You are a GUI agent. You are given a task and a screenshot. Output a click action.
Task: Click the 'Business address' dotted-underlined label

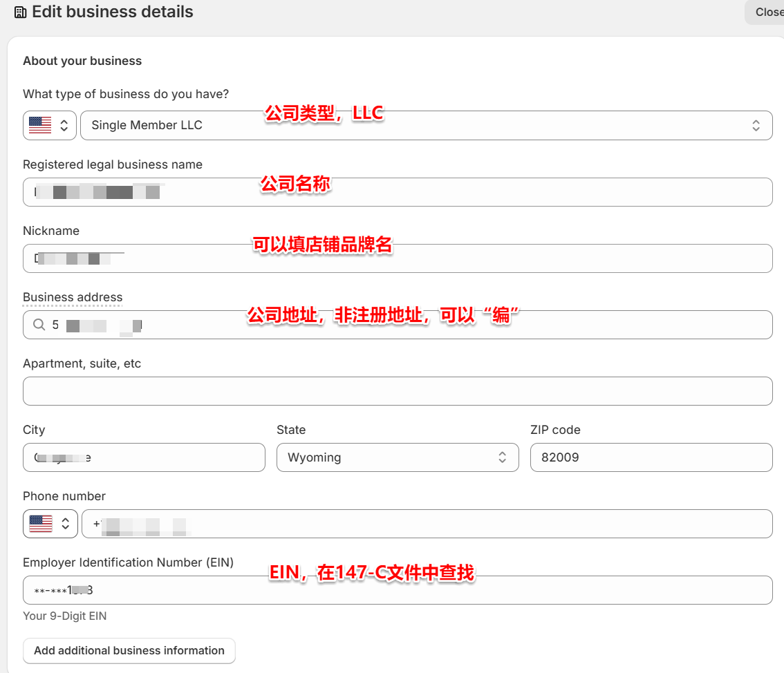(73, 297)
